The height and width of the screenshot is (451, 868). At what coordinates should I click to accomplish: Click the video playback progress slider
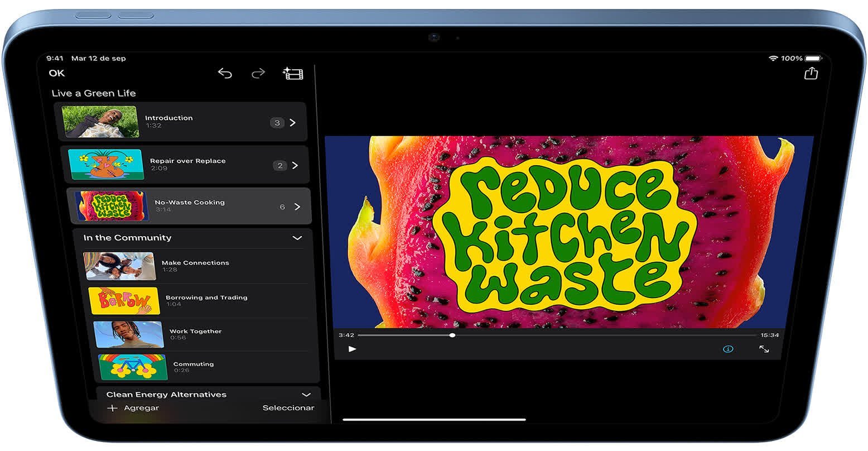pos(557,335)
